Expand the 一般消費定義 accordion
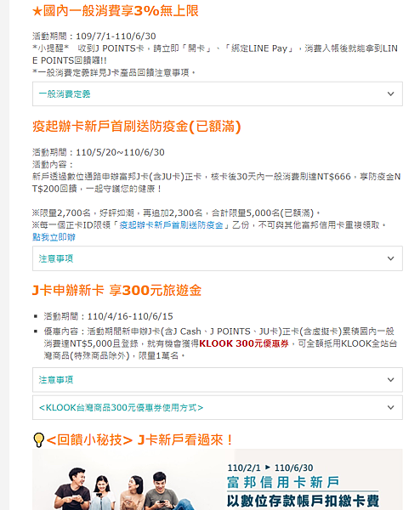420x510 pixels. tap(218, 94)
